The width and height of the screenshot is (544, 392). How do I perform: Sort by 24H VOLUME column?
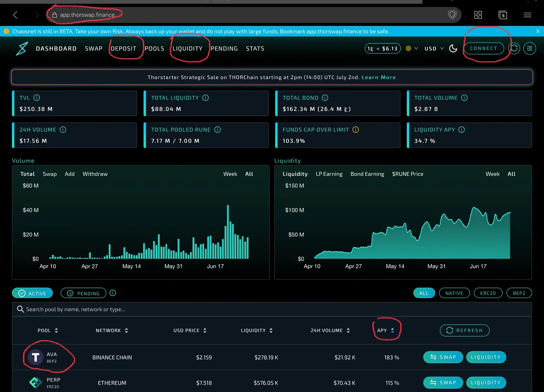pos(330,330)
